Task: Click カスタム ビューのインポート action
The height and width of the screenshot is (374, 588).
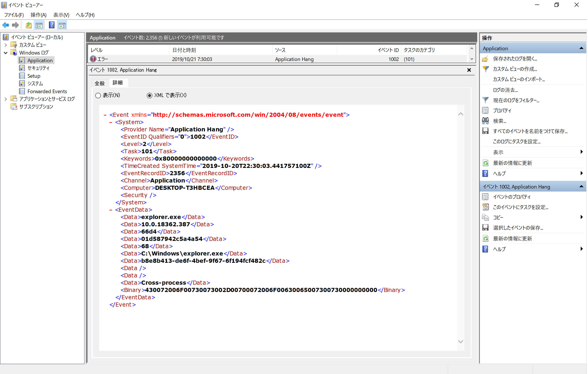Action: [x=519, y=79]
